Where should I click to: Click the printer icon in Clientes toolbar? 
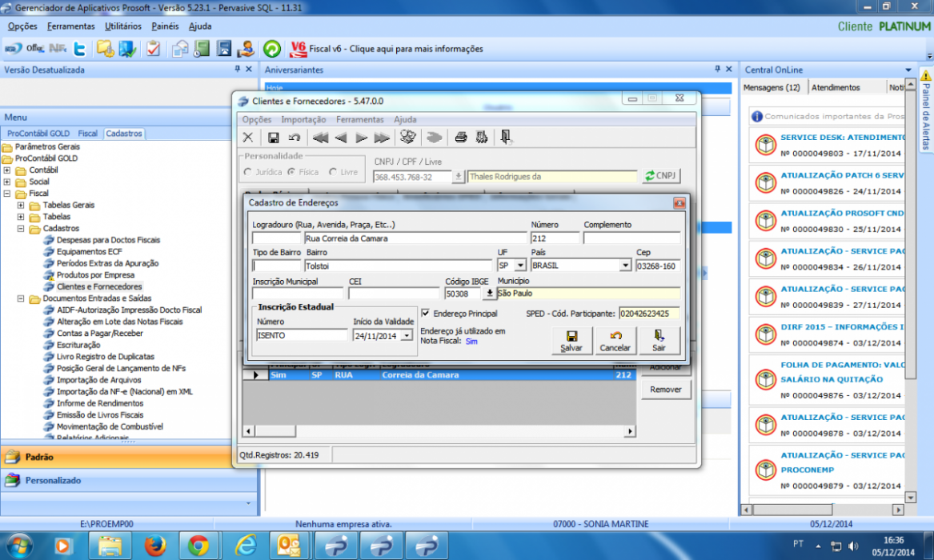click(460, 138)
